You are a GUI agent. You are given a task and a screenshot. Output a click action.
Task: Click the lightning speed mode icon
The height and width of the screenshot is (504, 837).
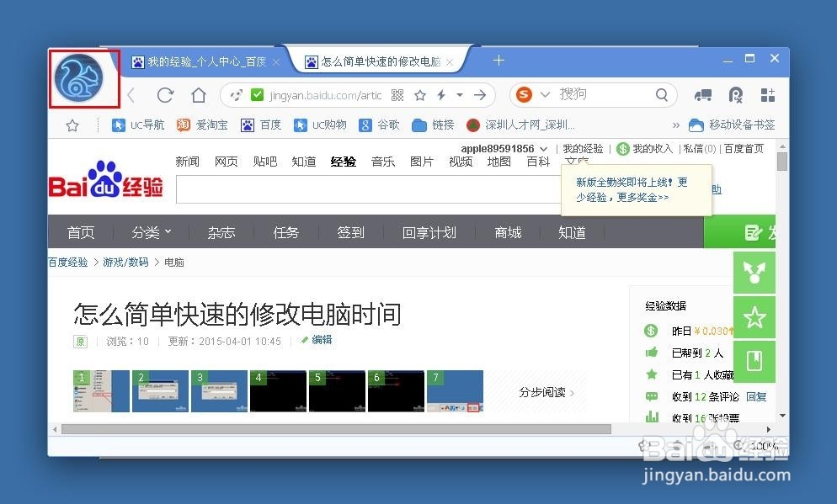[x=441, y=95]
